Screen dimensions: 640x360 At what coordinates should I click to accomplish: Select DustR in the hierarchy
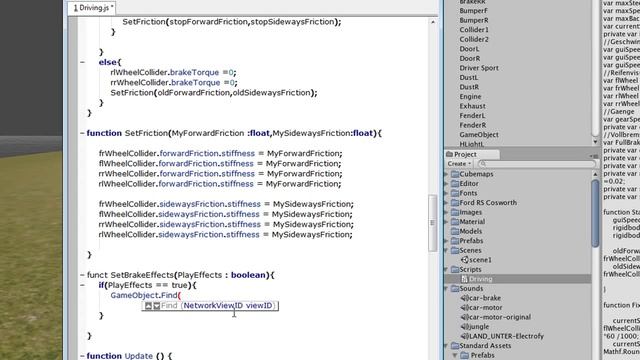pos(469,87)
